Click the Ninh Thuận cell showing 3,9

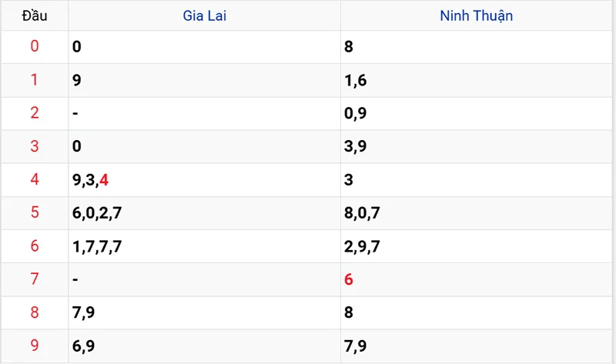coord(356,146)
